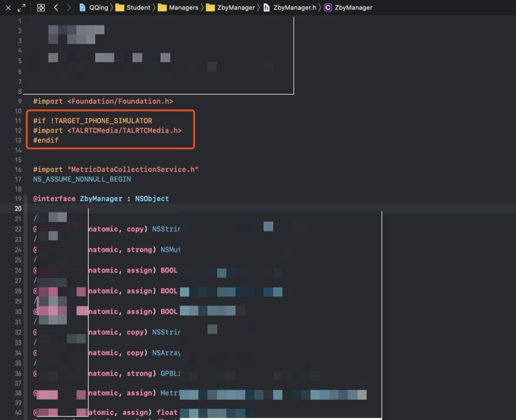Click line number 19 in gutter
Viewport: 516px width, 420px height.
[x=18, y=199]
